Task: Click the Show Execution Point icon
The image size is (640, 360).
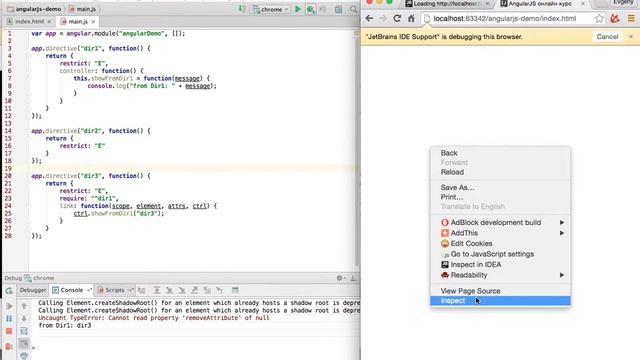Action: click(142, 290)
